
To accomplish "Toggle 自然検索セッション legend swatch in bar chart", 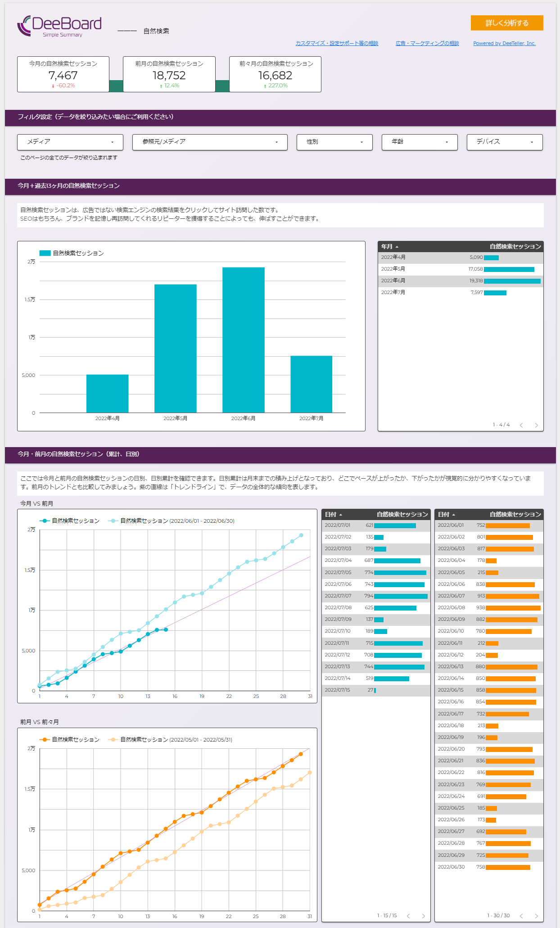I will click(45, 253).
